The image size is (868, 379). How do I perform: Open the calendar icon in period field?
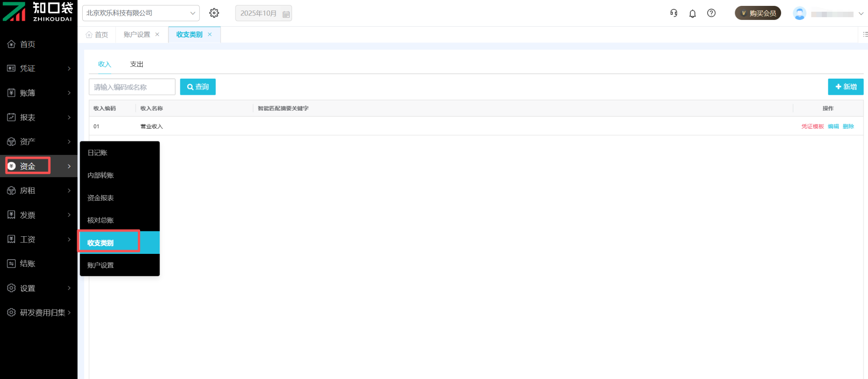click(286, 14)
